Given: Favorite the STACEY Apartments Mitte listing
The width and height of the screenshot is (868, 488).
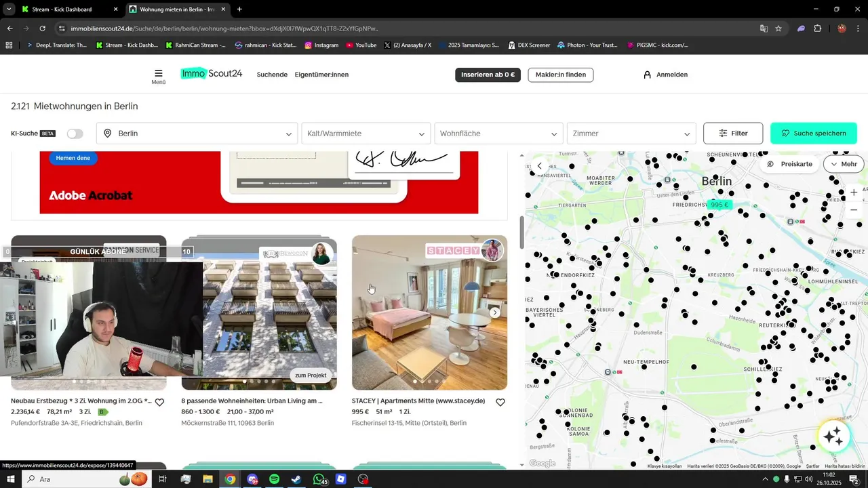Looking at the screenshot, I should pos(500,402).
